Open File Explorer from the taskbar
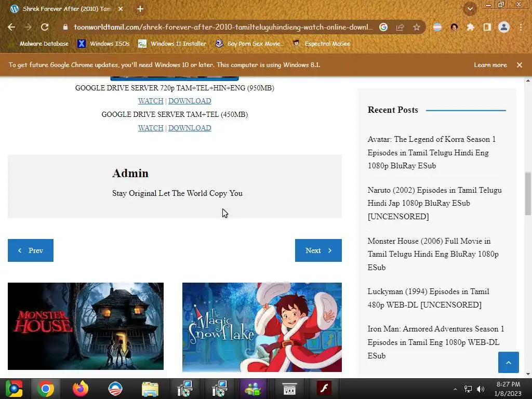Image resolution: width=532 pixels, height=399 pixels. [x=150, y=389]
